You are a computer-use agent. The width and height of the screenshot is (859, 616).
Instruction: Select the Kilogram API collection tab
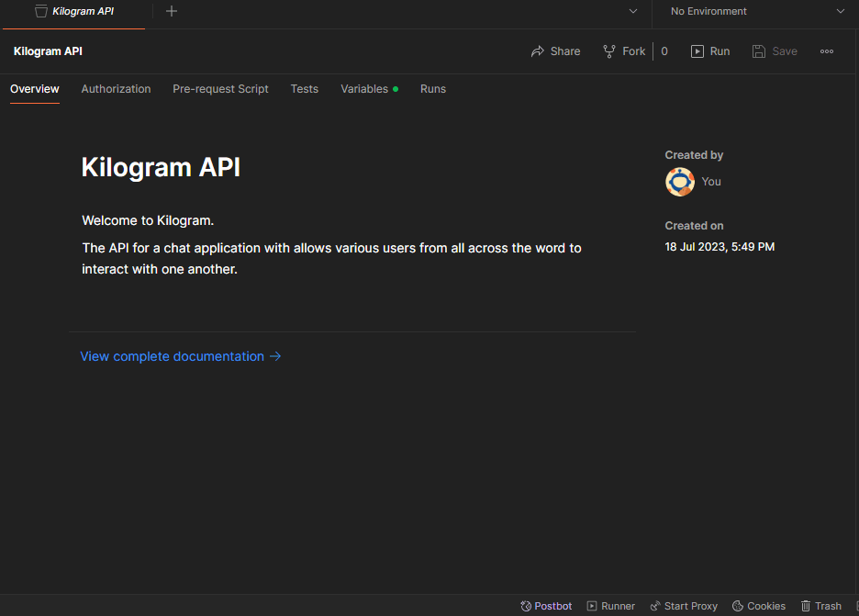click(x=74, y=12)
